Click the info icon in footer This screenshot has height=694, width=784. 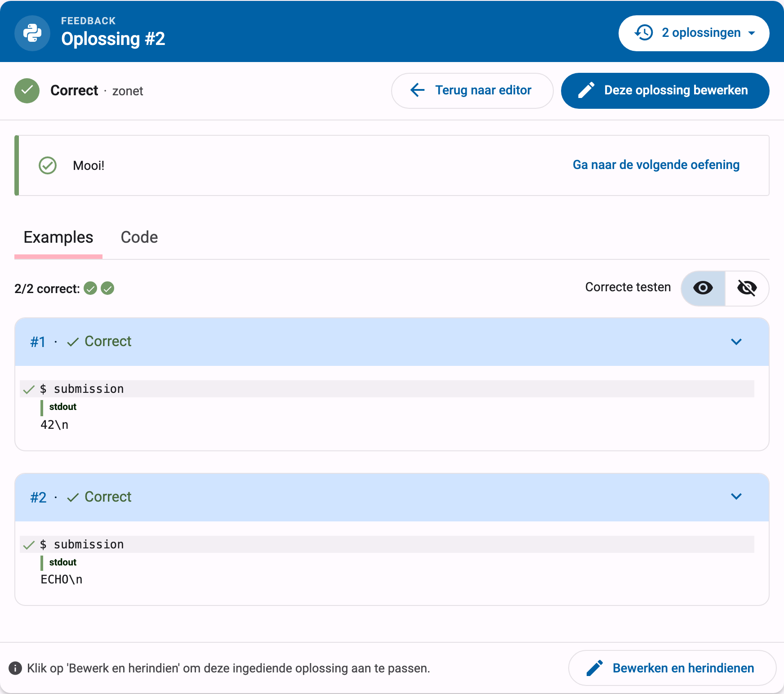coord(15,668)
